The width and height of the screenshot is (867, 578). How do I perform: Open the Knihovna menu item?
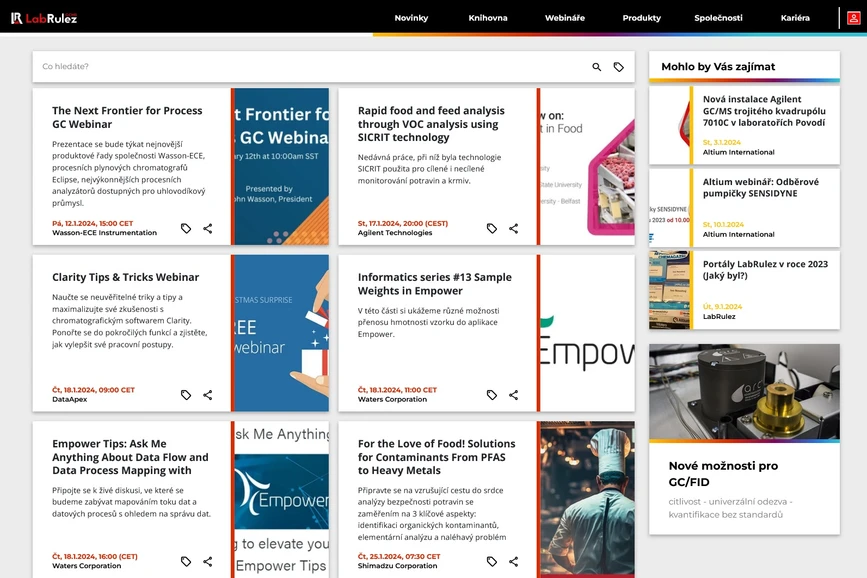488,18
